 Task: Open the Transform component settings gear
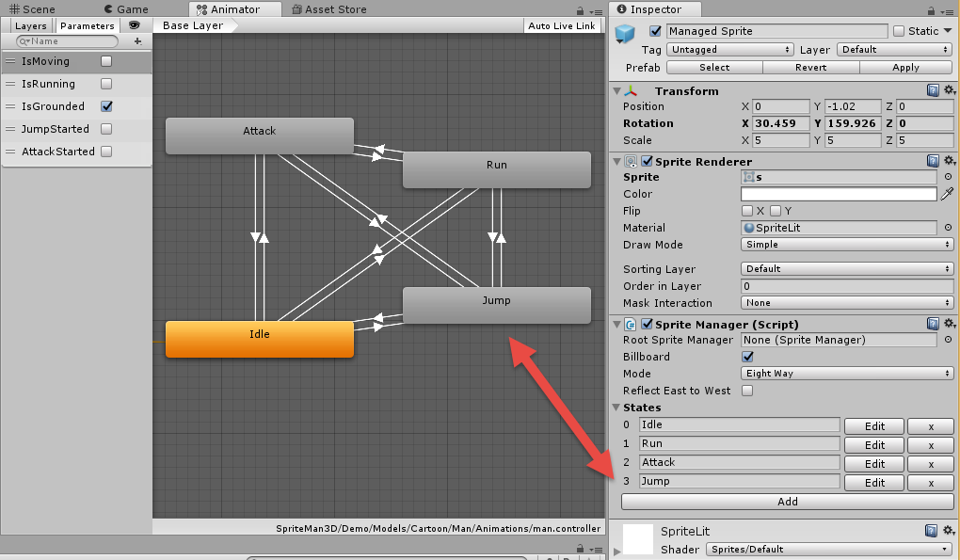coord(950,89)
